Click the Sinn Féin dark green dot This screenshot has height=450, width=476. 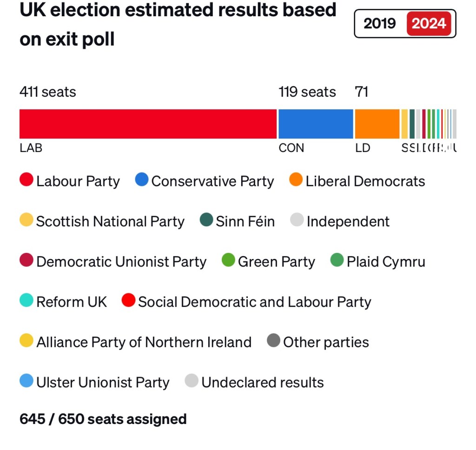pos(206,220)
